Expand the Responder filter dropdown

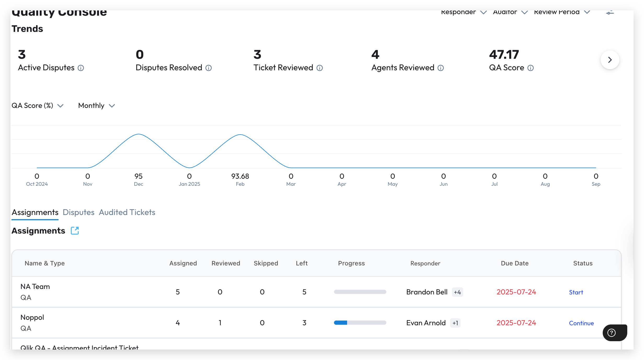463,12
